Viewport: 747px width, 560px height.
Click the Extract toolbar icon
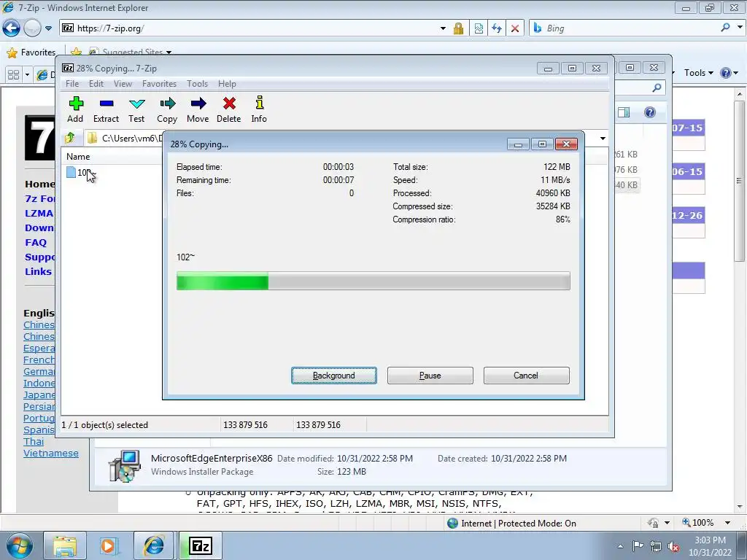[106, 110]
